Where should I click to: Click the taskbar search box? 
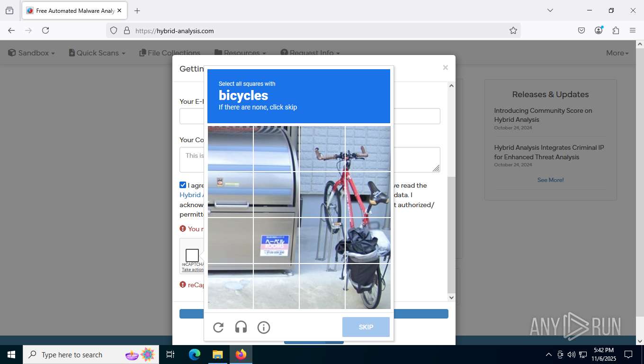point(91,355)
